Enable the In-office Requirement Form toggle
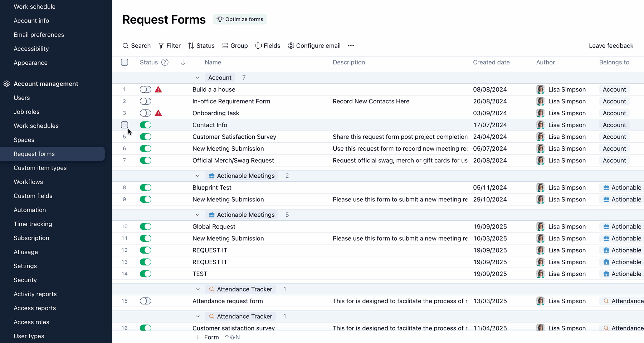 (x=145, y=101)
